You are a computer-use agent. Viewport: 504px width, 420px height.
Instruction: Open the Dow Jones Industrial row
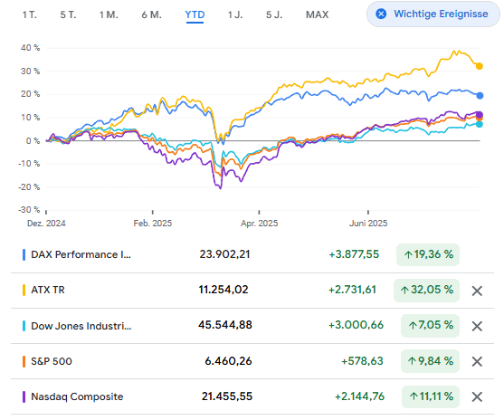(x=252, y=326)
